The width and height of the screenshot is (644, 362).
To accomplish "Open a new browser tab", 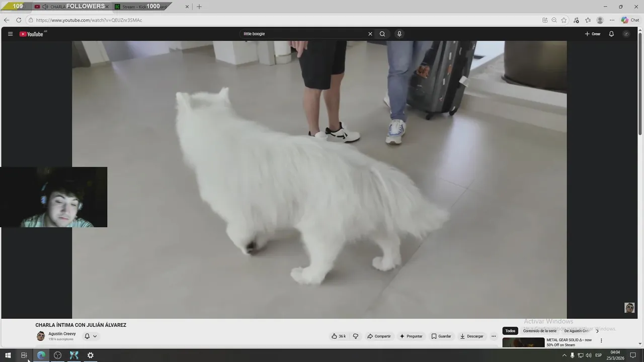I will pos(199,7).
